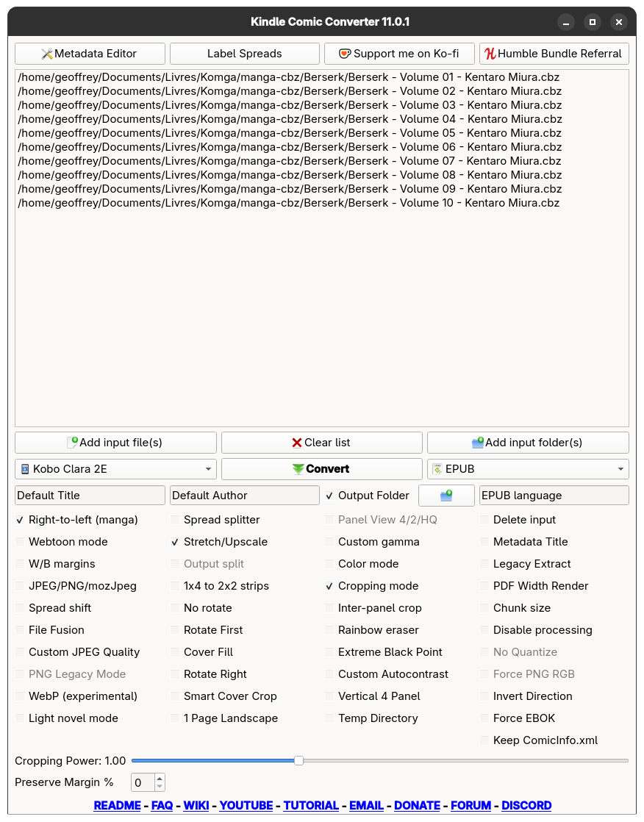Enable 1 Page Landscape

[175, 718]
